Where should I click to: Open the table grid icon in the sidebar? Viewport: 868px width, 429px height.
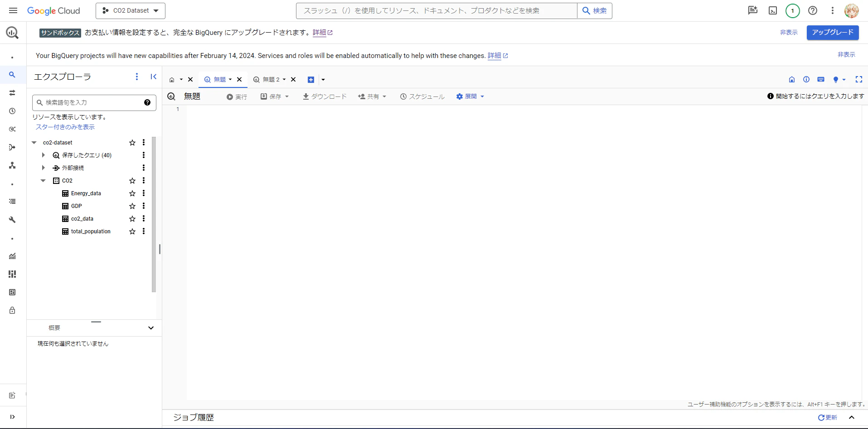[12, 292]
